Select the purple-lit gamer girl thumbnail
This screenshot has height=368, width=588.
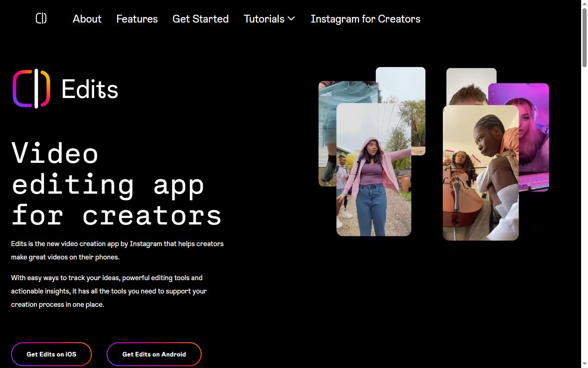tap(534, 138)
